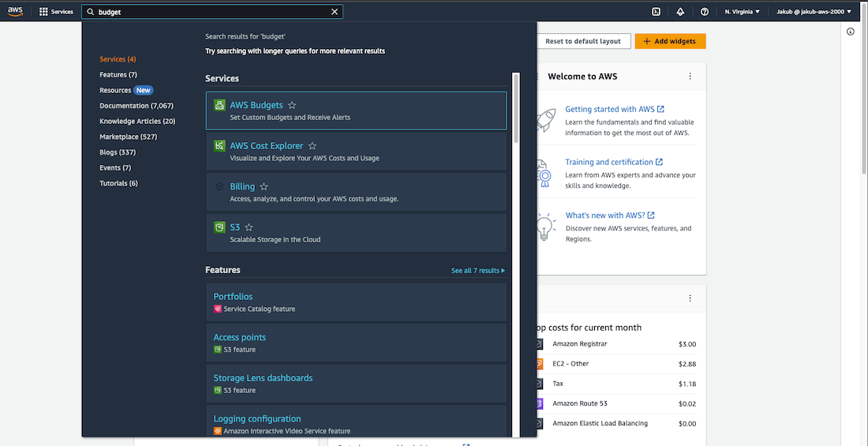Open the Portfolios feature result
The height and width of the screenshot is (446, 868).
(x=356, y=302)
